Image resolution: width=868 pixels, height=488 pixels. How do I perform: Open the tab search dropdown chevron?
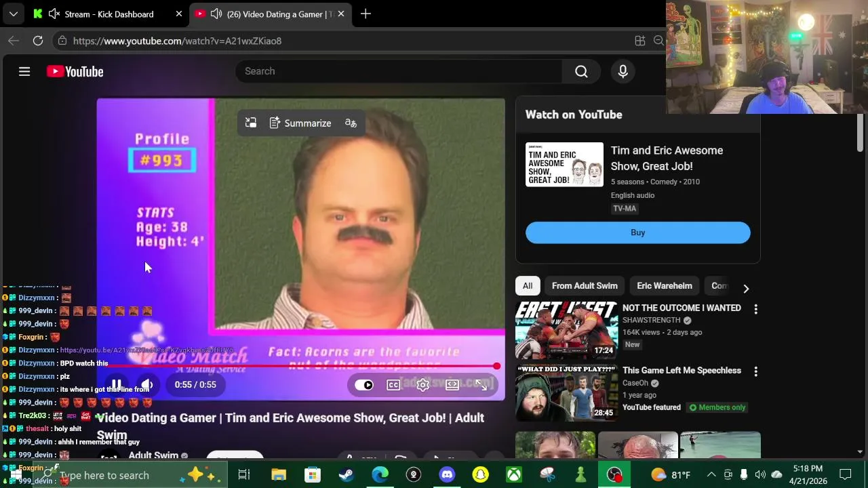[13, 14]
